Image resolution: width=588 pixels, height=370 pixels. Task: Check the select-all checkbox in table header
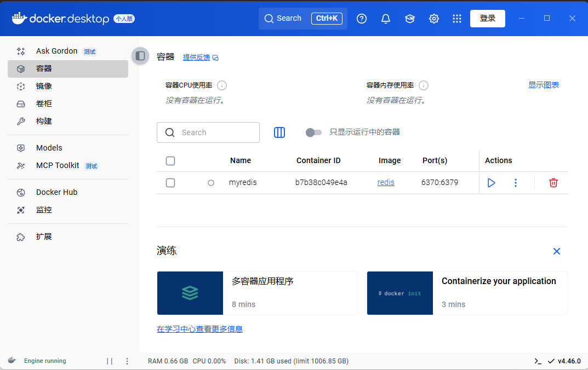click(x=170, y=161)
